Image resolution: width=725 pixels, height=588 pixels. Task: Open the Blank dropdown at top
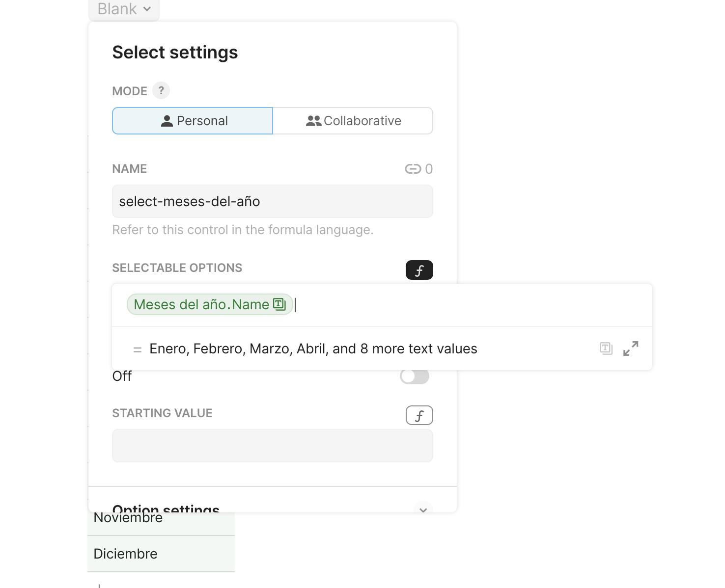pyautogui.click(x=124, y=9)
